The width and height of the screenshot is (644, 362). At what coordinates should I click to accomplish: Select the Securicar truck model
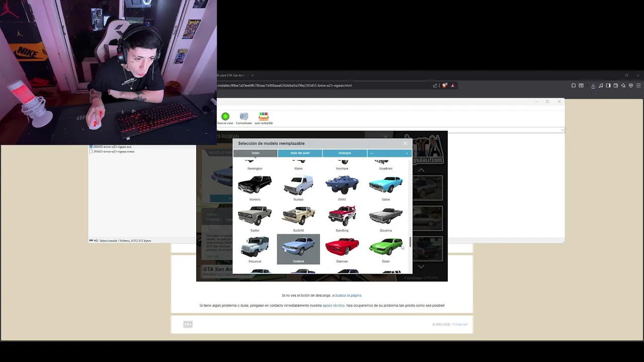coord(255,249)
